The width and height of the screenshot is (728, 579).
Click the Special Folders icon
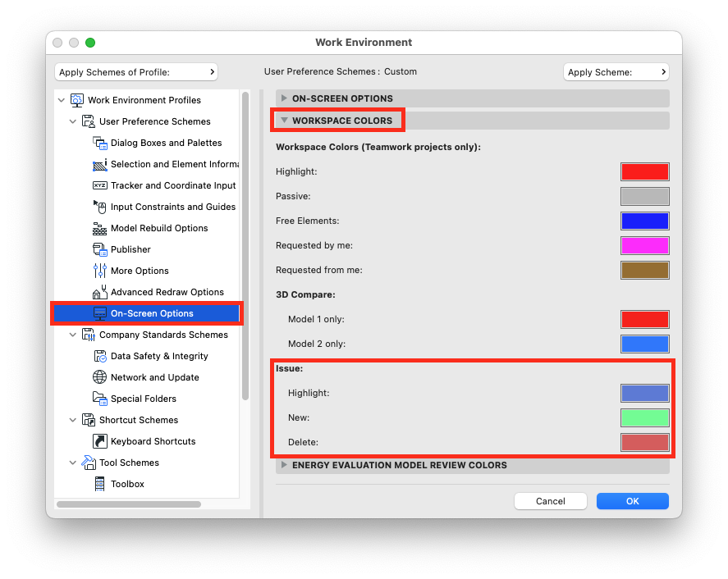100,399
